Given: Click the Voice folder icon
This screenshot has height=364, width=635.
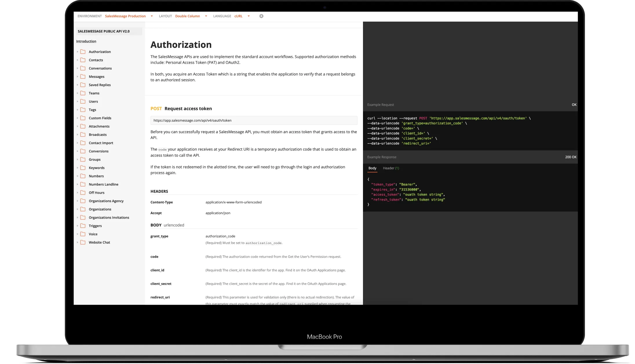Looking at the screenshot, I should tap(83, 234).
